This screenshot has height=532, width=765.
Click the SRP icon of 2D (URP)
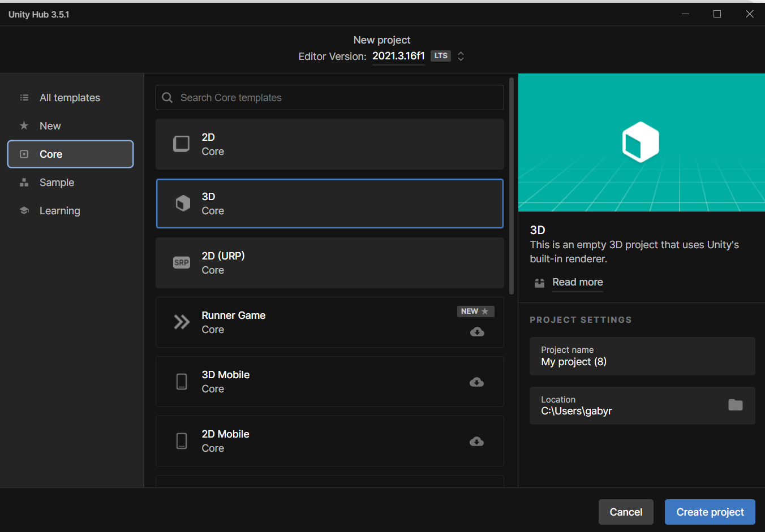tap(182, 262)
